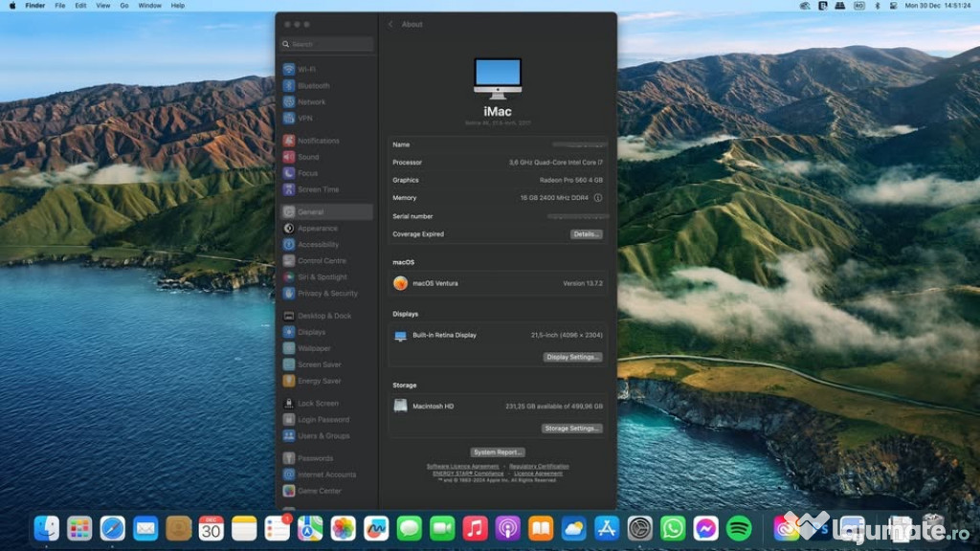980x551 pixels.
Task: Click the System Report button
Action: click(x=498, y=452)
